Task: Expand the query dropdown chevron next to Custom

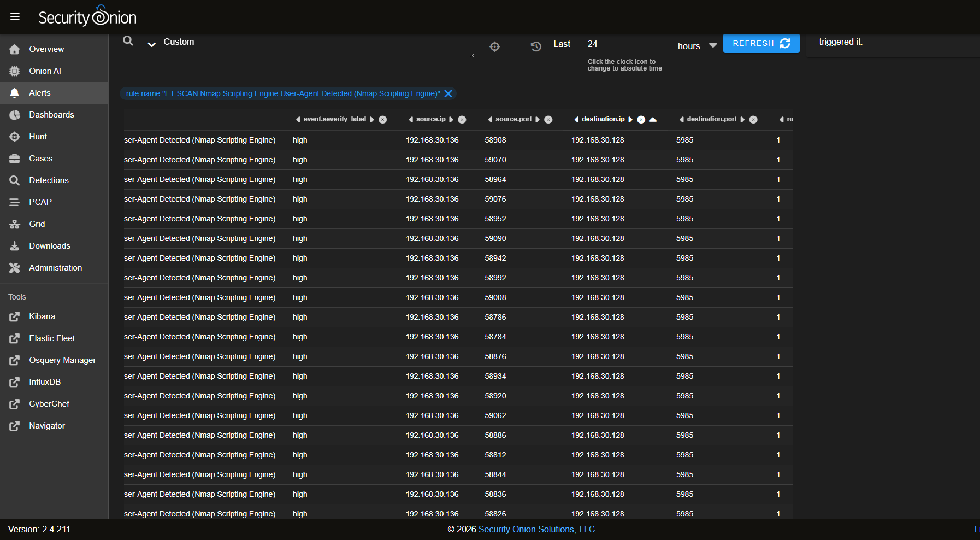Action: 152,44
